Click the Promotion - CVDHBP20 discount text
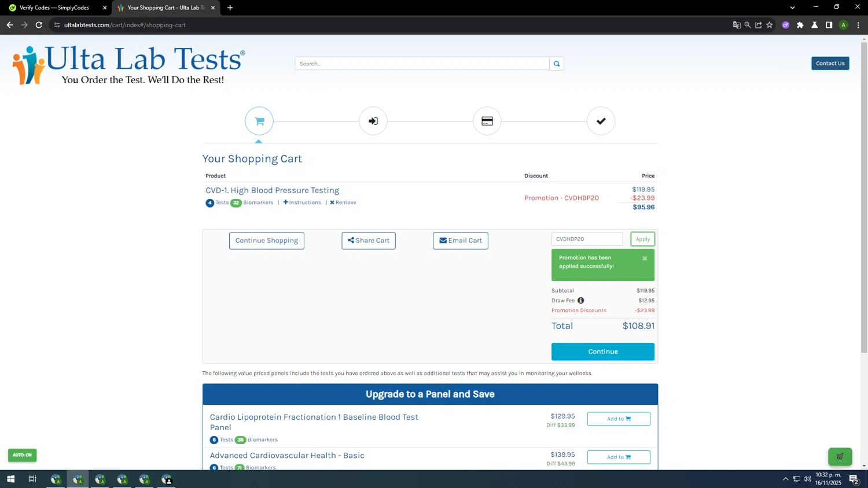This screenshot has width=868, height=488. click(561, 198)
